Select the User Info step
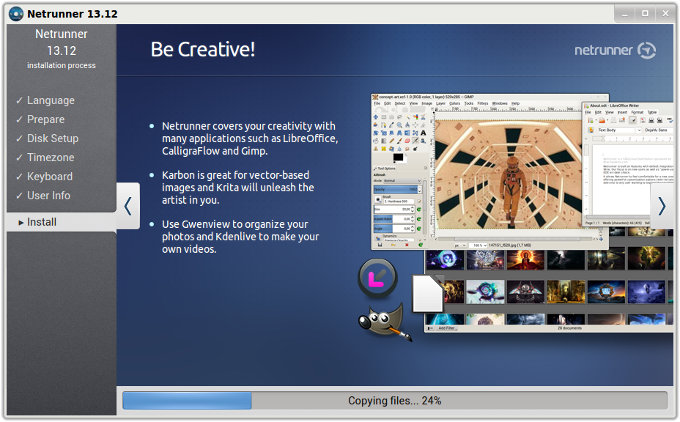The image size is (680, 422). click(x=49, y=196)
